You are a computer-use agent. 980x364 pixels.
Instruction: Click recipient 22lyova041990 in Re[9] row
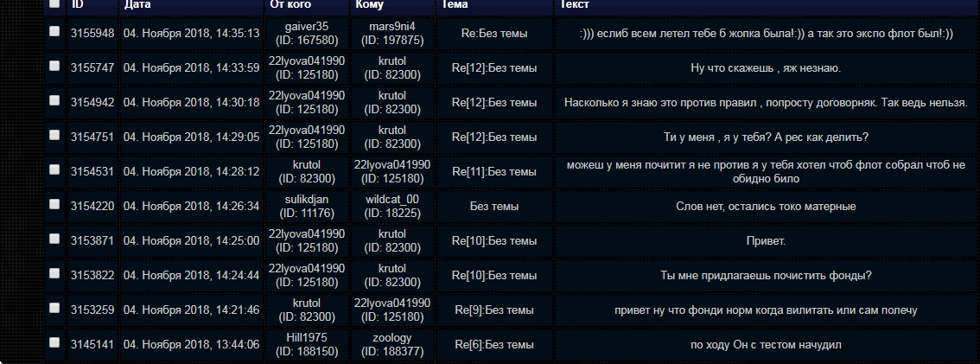(x=391, y=303)
